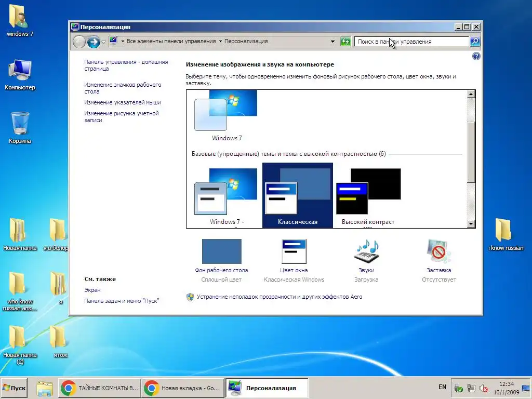Click theme list scrollbar down arrow

click(x=471, y=223)
